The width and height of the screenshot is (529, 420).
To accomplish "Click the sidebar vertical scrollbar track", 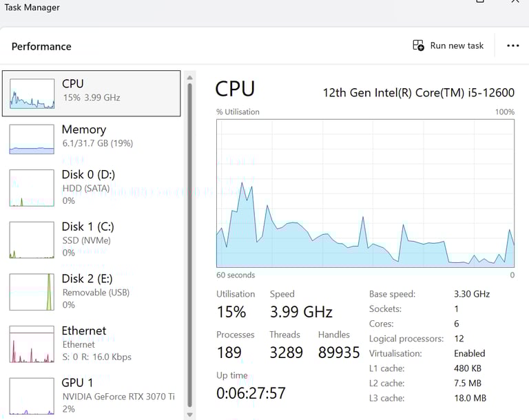I will coord(190,246).
